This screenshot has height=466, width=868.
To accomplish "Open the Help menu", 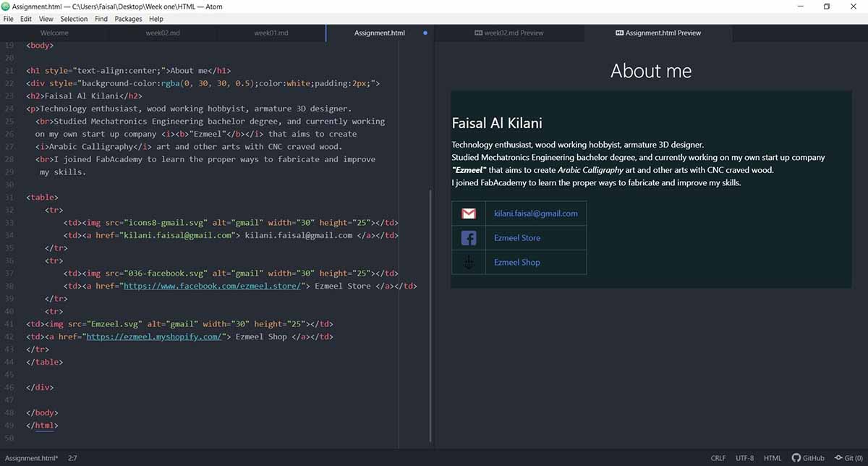I will pyautogui.click(x=156, y=19).
